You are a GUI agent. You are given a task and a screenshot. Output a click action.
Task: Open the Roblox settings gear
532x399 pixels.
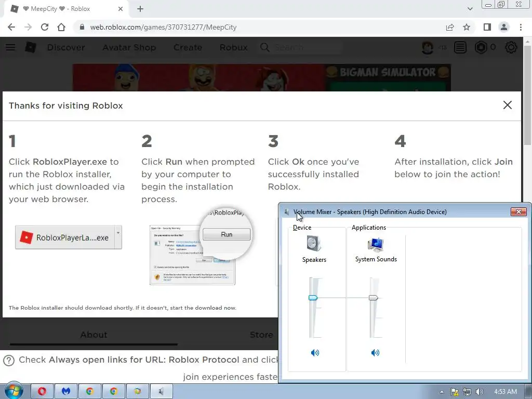pos(511,47)
